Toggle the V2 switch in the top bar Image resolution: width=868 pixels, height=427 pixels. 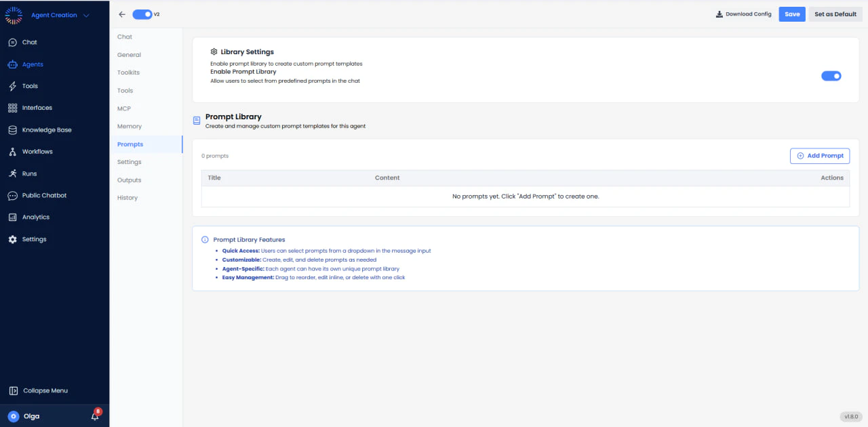coord(144,14)
